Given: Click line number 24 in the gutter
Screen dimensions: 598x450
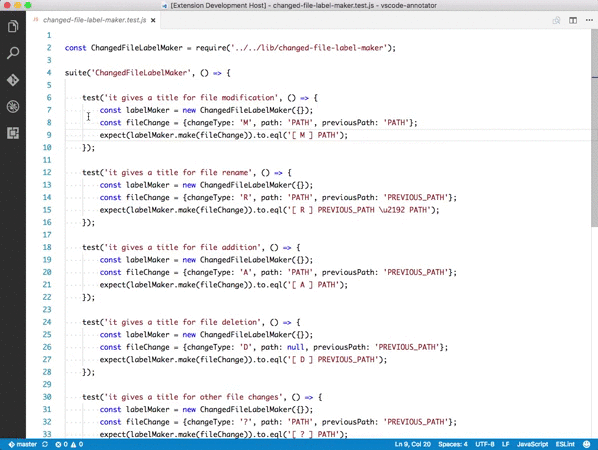Looking at the screenshot, I should click(x=47, y=322).
